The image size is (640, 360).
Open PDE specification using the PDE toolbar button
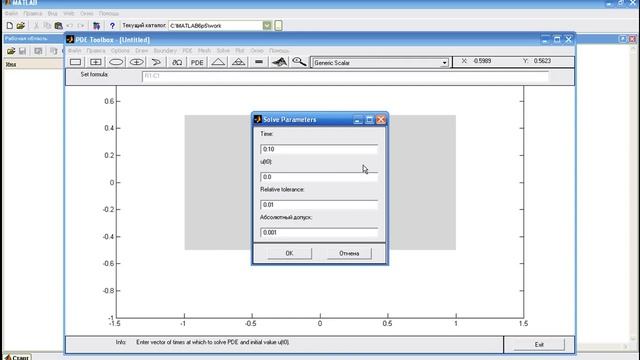pos(198,62)
